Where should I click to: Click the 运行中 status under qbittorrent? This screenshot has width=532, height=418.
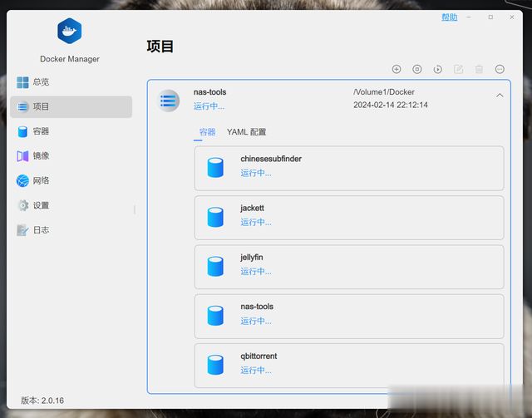coord(256,370)
